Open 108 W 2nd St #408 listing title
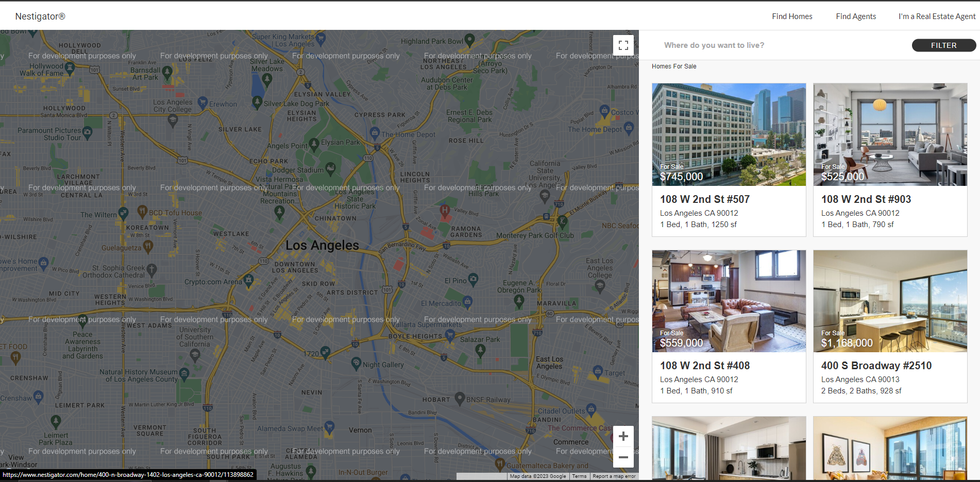Image resolution: width=980 pixels, height=482 pixels. 705,366
